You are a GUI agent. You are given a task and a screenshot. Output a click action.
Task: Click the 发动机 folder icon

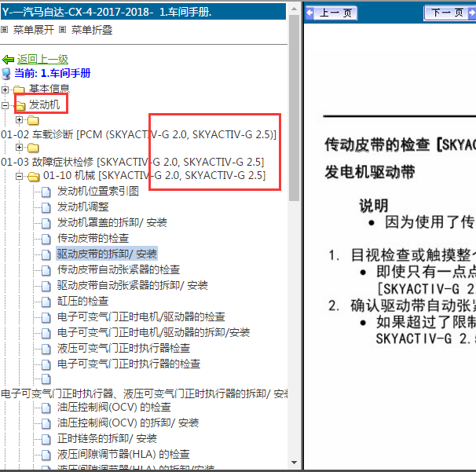(x=20, y=105)
